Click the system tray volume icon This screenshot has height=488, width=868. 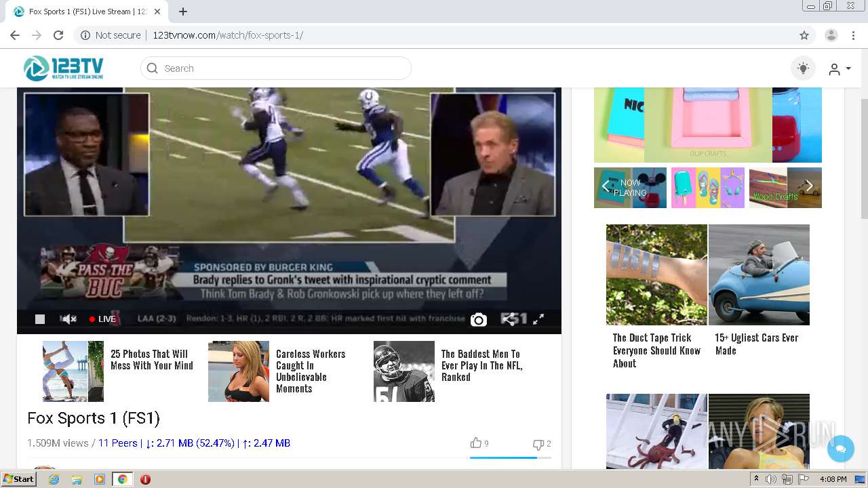(x=771, y=479)
